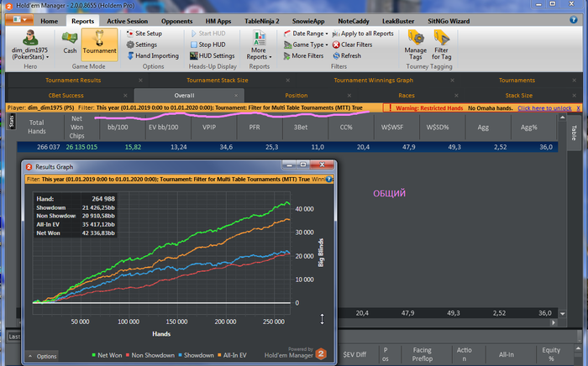Open Hand Importing

click(x=153, y=55)
